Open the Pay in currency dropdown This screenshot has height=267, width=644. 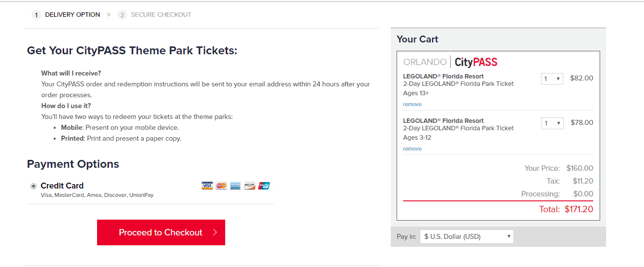pyautogui.click(x=466, y=237)
